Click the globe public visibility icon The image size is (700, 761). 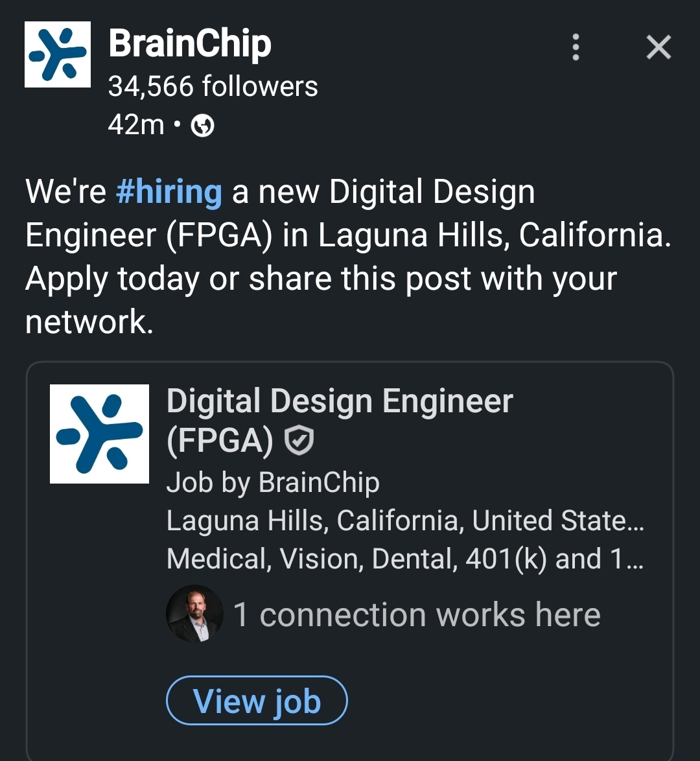[x=203, y=126]
